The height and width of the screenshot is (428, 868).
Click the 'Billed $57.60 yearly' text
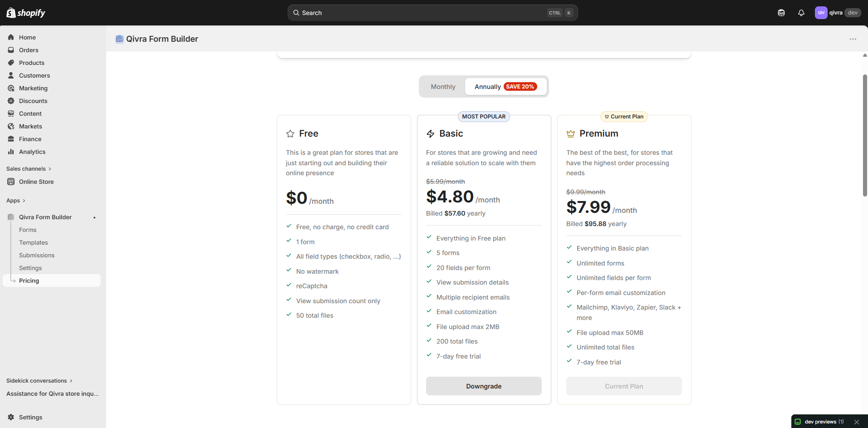coord(456,213)
